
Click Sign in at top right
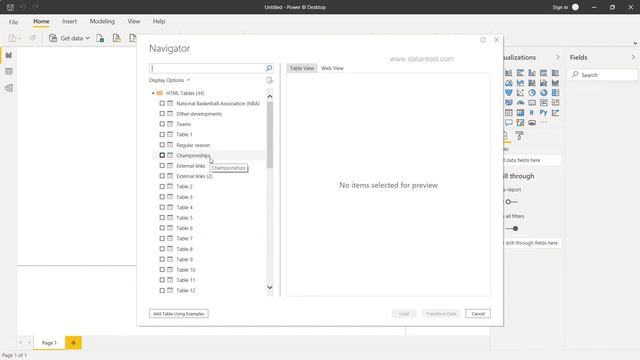[560, 7]
